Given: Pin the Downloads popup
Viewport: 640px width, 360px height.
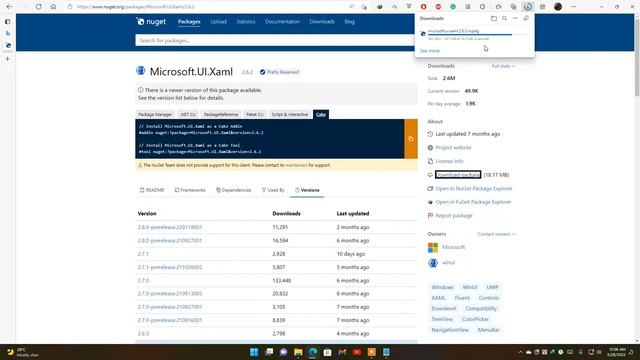Looking at the screenshot, I should click(526, 18).
